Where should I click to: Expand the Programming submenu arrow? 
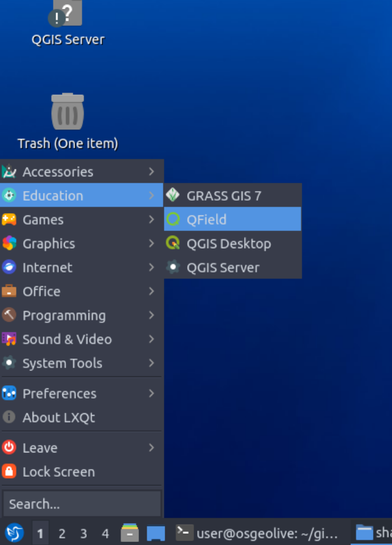tap(151, 315)
